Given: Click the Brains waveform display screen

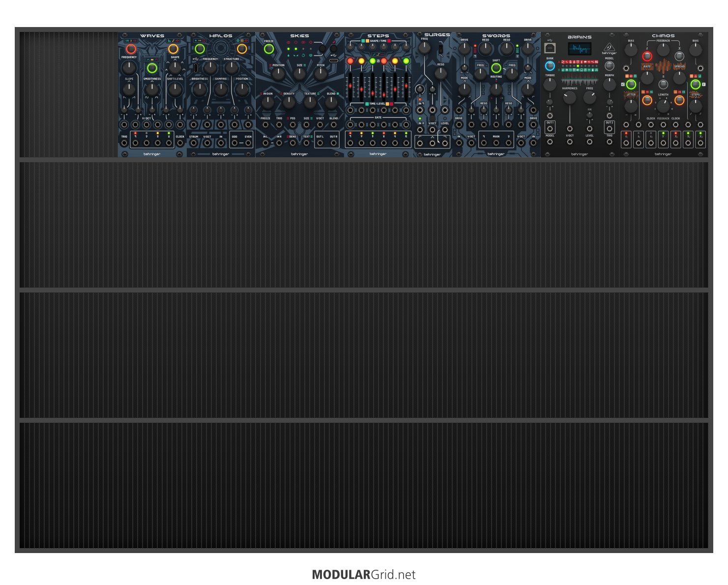Looking at the screenshot, I should 580,49.
